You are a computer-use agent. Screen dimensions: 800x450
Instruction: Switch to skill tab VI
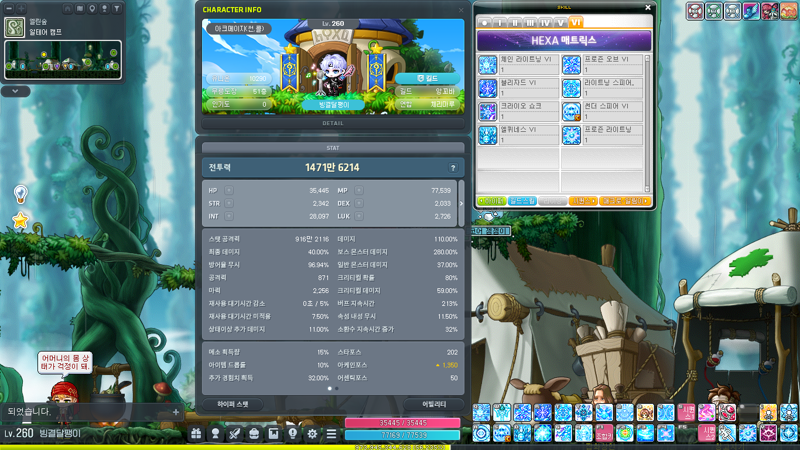(576, 22)
